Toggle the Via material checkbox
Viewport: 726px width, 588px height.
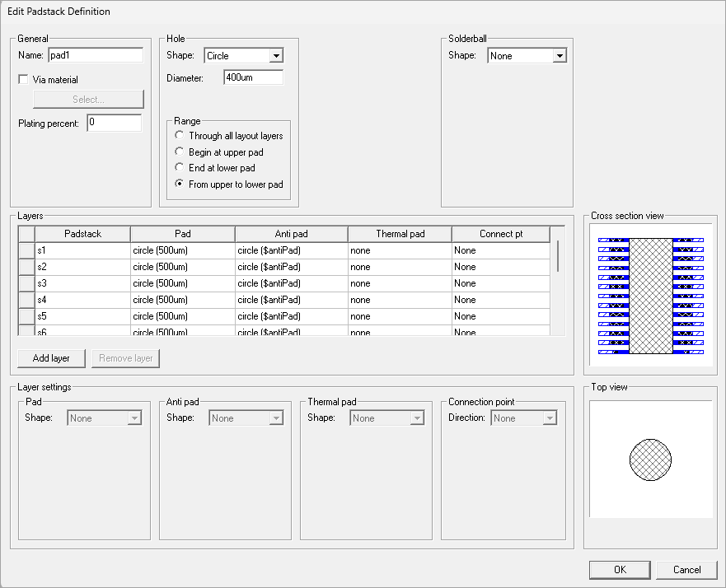(x=23, y=80)
